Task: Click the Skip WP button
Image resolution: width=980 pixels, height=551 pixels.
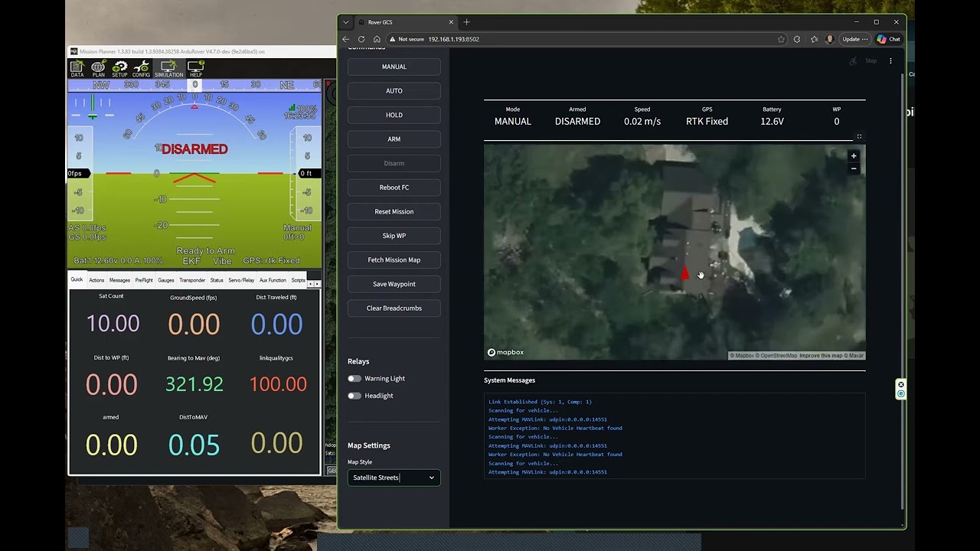Action: pos(394,236)
